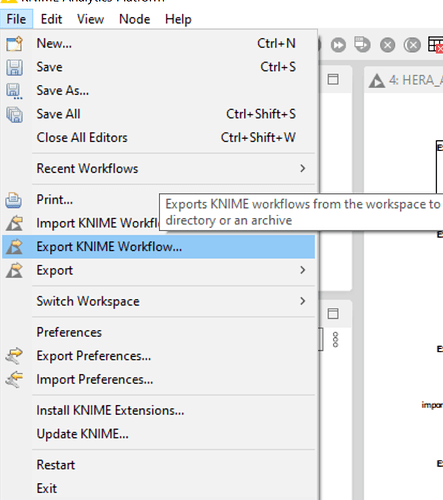Select Exit from the File menu

click(158, 489)
